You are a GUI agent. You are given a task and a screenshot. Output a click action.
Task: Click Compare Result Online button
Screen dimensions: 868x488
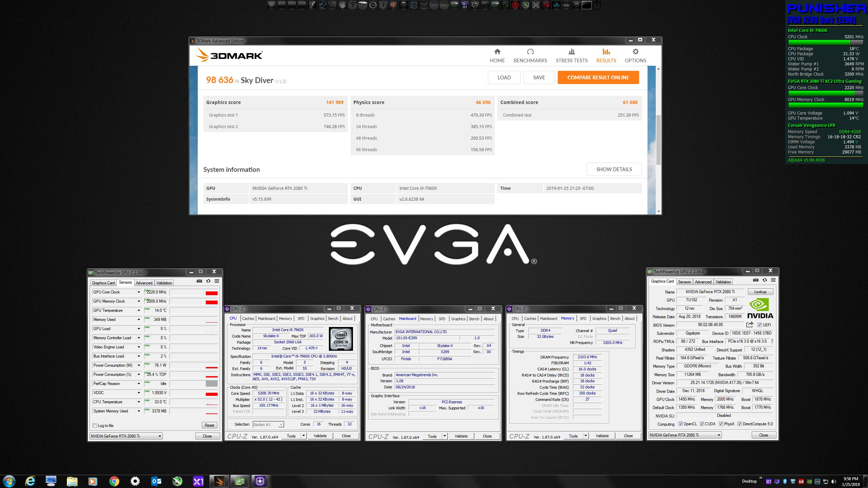tap(598, 78)
